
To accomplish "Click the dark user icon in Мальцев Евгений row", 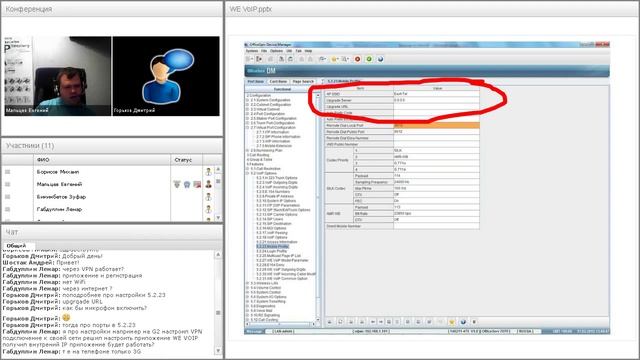I will click(209, 184).
